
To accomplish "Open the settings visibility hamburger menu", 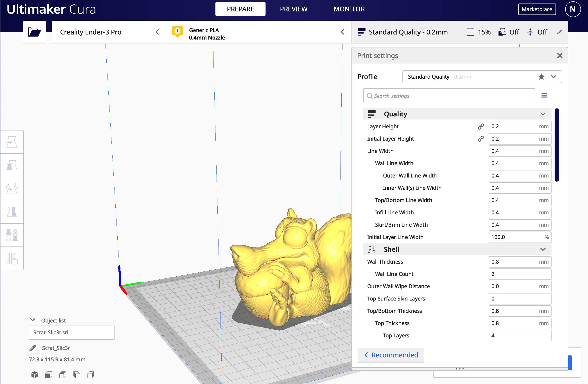I will [544, 95].
